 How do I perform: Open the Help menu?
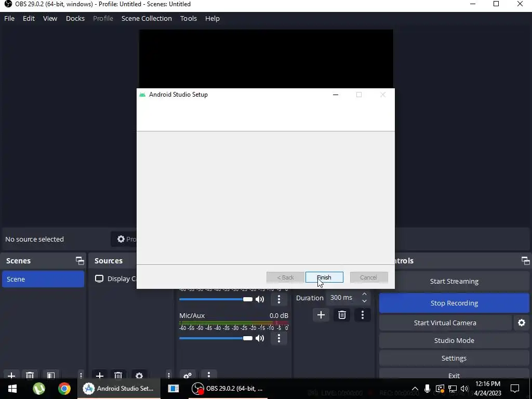coord(212,18)
